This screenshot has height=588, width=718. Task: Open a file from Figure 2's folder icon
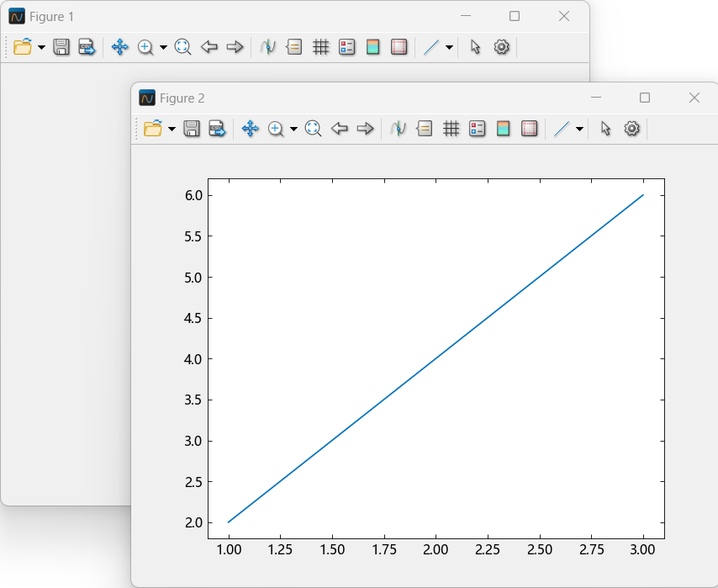[152, 129]
